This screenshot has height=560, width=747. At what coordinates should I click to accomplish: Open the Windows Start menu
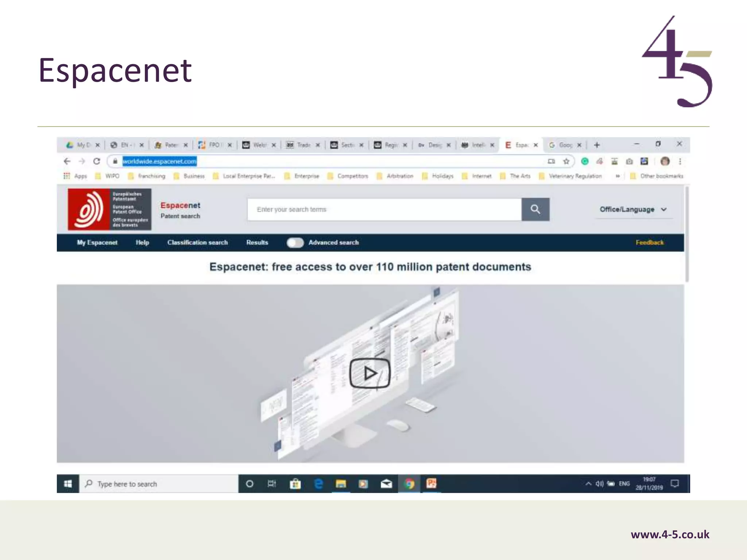68,484
